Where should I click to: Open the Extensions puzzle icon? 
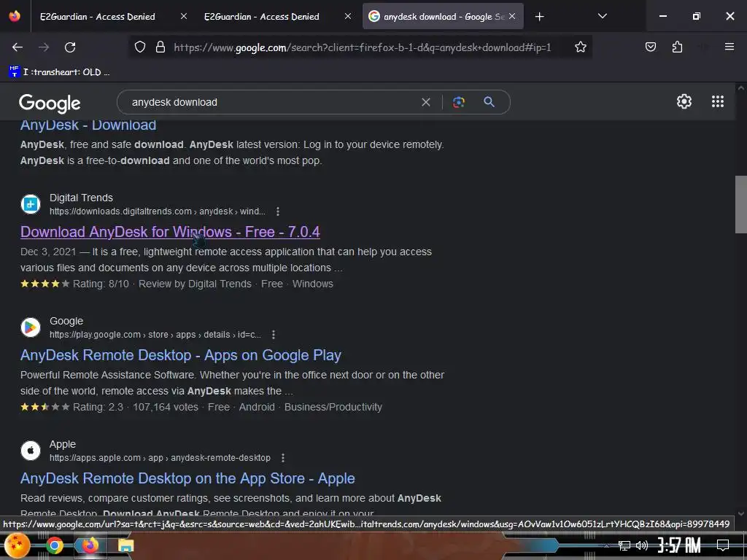677,47
